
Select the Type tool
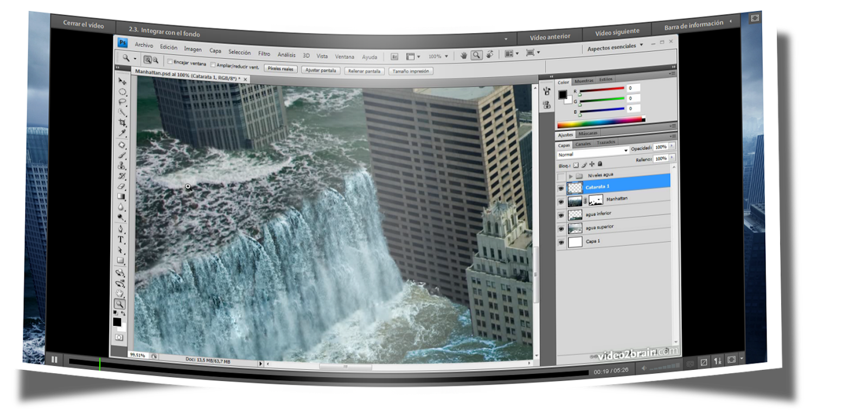[121, 239]
